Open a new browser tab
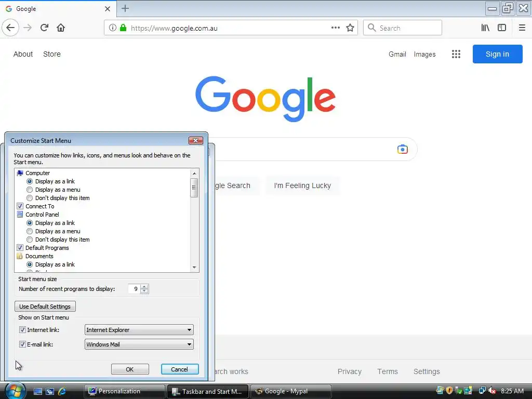Image resolution: width=532 pixels, height=399 pixels. point(125,8)
